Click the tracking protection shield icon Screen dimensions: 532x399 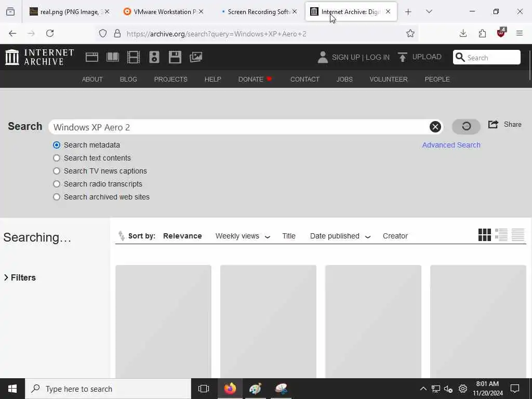click(103, 33)
